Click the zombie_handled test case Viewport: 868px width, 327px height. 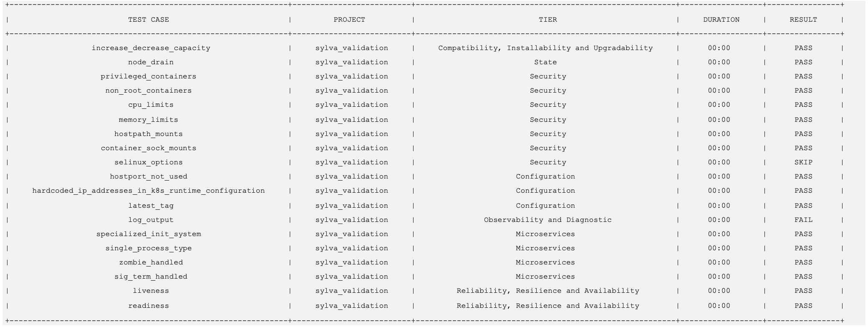pyautogui.click(x=151, y=262)
